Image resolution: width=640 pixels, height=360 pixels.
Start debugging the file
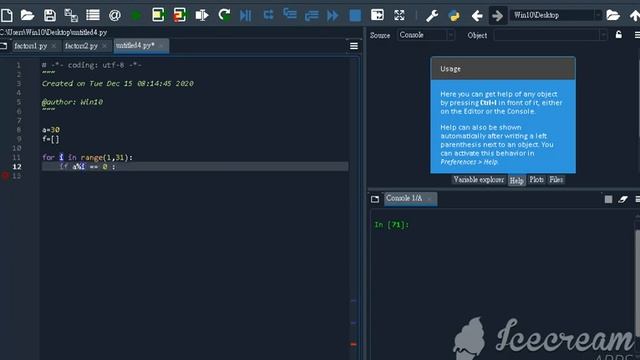(245, 16)
